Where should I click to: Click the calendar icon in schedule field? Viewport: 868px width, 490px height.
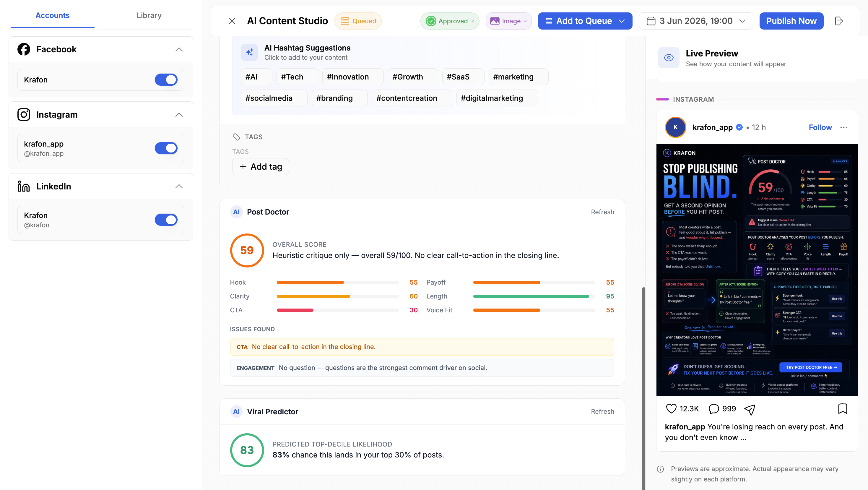tap(651, 21)
